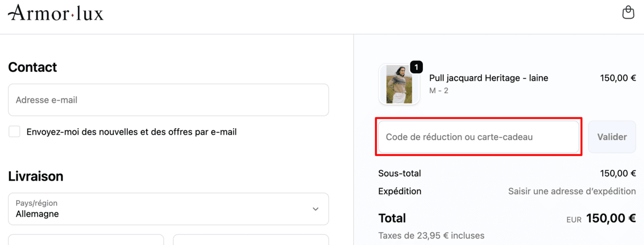Open the shopping bag cart icon
The image size is (644, 245).
click(628, 12)
